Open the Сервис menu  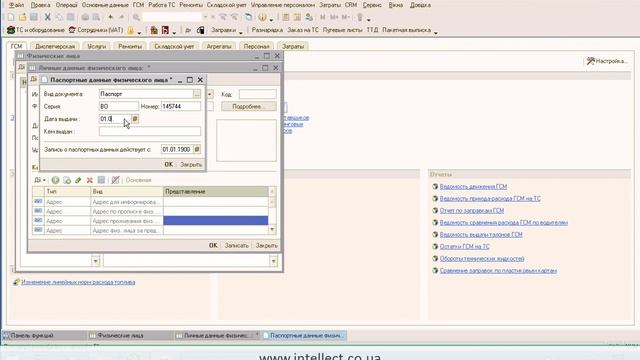372,5
